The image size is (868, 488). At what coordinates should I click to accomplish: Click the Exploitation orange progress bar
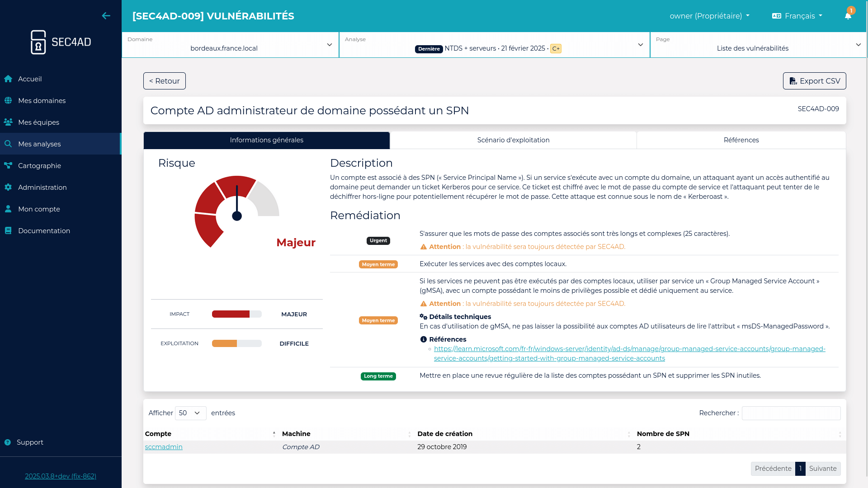coord(237,343)
